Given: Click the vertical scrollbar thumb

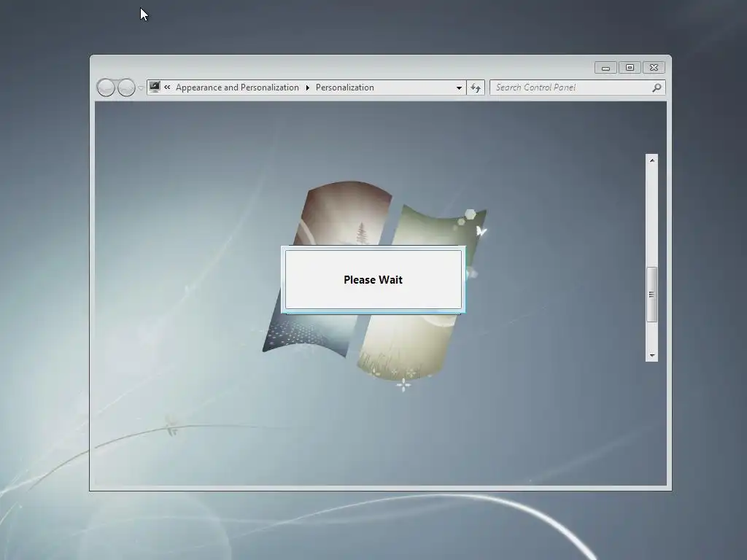Looking at the screenshot, I should point(651,295).
